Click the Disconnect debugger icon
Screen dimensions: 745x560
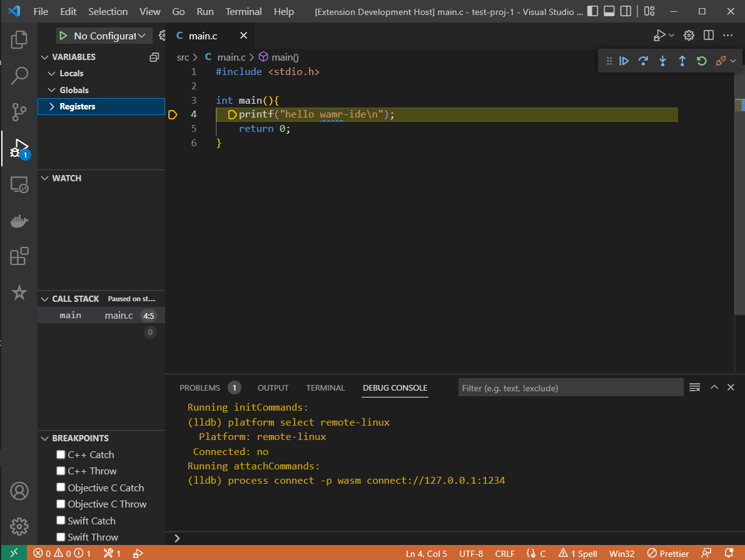pyautogui.click(x=721, y=61)
